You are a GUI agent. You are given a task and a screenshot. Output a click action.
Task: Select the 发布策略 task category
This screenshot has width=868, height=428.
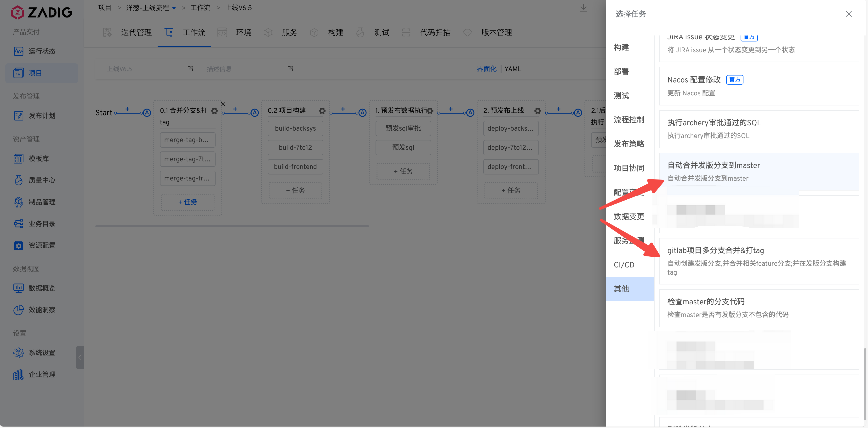[x=630, y=144]
